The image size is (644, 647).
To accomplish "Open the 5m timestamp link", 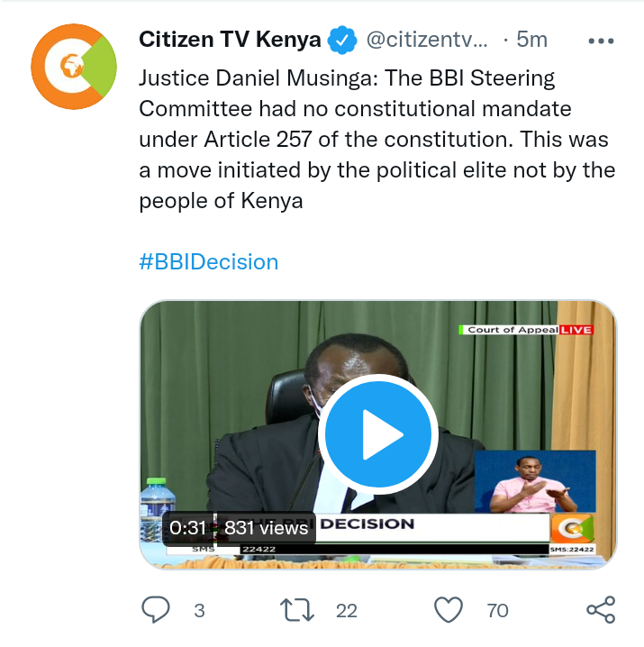I will click(531, 40).
